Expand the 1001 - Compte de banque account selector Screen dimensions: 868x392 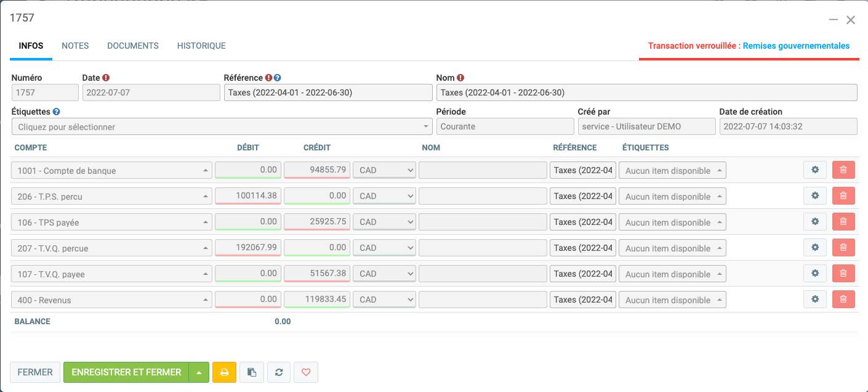point(111,171)
